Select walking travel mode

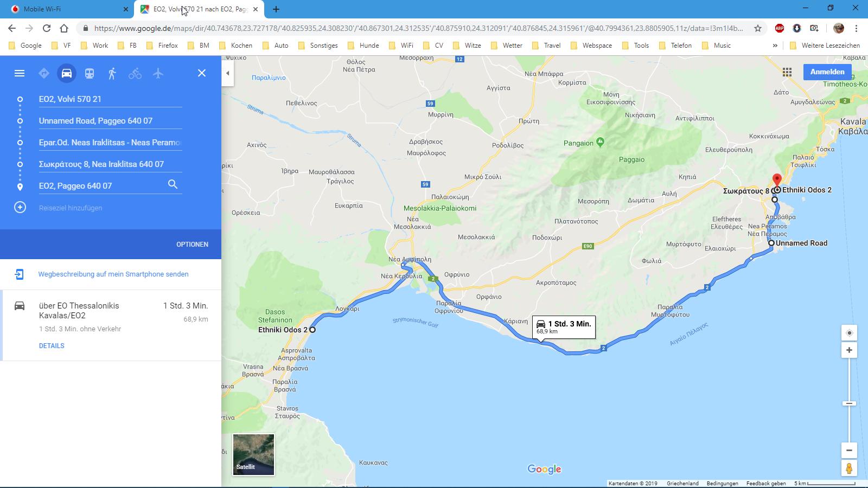pyautogui.click(x=112, y=73)
